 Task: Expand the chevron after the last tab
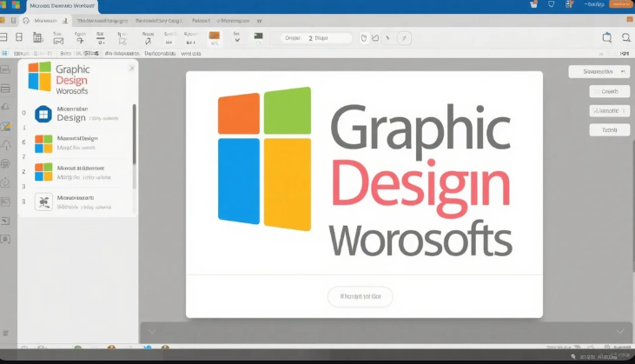point(259,21)
